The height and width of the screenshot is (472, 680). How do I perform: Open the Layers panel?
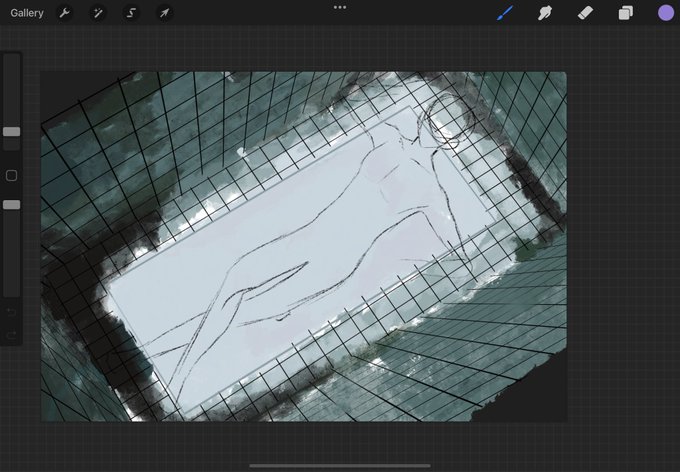tap(625, 13)
